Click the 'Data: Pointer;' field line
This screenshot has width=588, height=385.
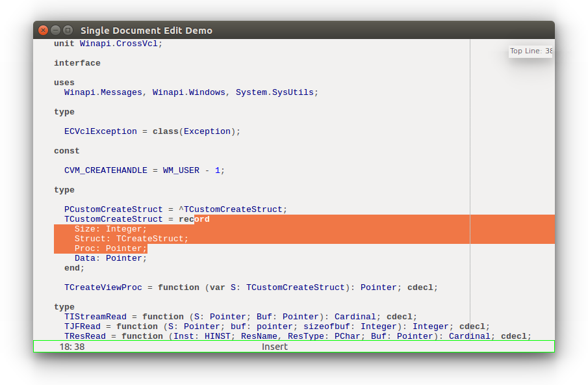coord(110,258)
